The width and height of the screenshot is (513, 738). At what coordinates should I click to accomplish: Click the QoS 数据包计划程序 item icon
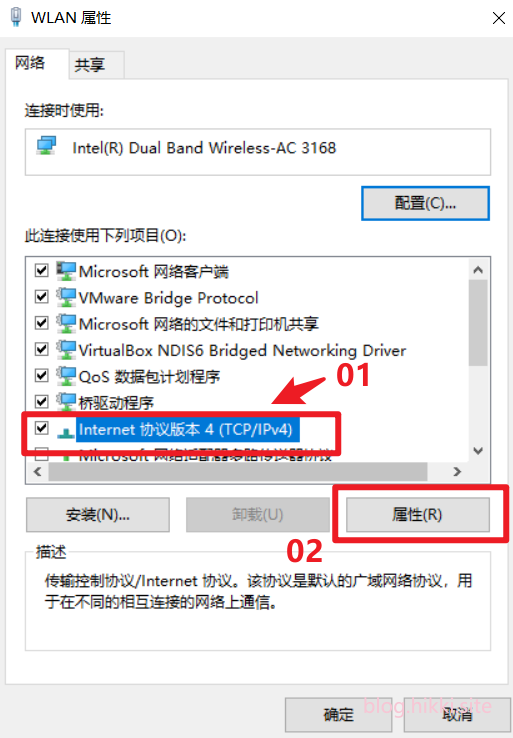(66, 376)
